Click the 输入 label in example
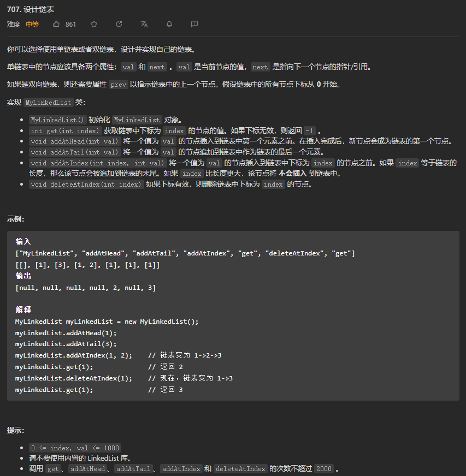This screenshot has height=476, width=466. (23, 241)
